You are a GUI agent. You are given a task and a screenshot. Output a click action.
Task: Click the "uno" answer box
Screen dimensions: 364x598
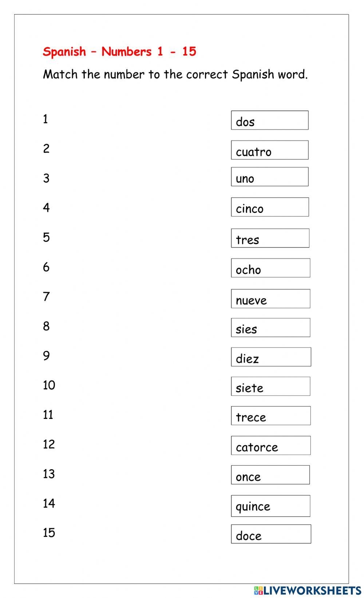[270, 177]
